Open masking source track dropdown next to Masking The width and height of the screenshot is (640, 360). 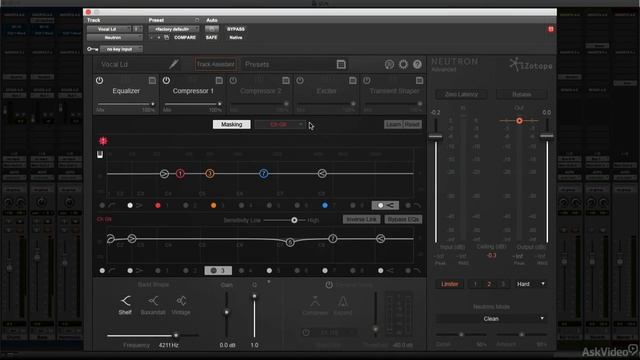coord(280,124)
